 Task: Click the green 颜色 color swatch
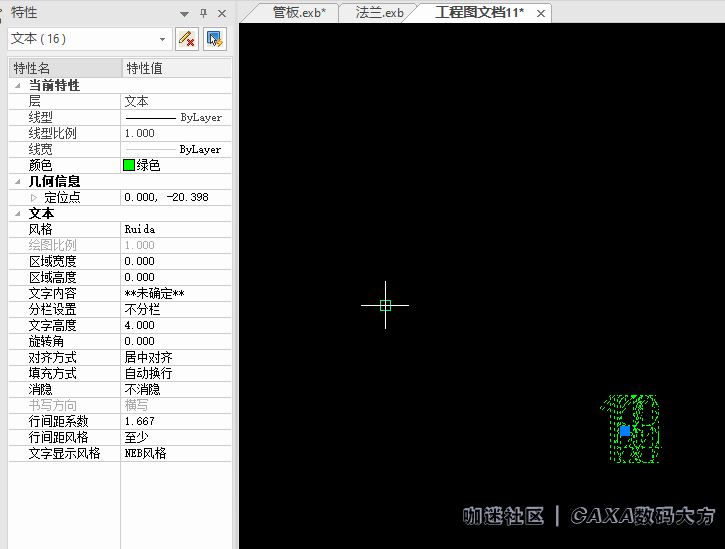click(129, 166)
